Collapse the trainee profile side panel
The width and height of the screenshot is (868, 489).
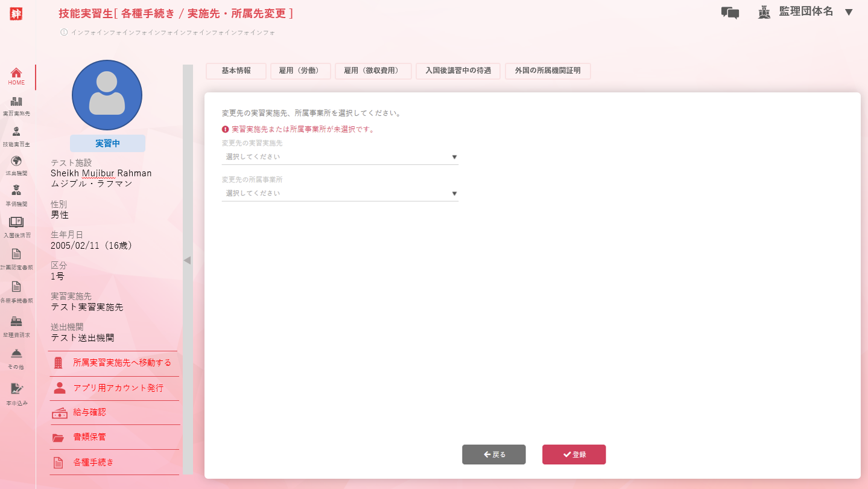(187, 260)
